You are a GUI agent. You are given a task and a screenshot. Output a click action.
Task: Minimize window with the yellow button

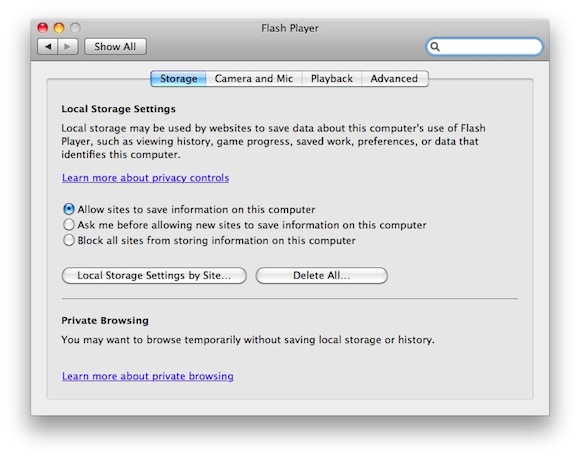[x=59, y=28]
